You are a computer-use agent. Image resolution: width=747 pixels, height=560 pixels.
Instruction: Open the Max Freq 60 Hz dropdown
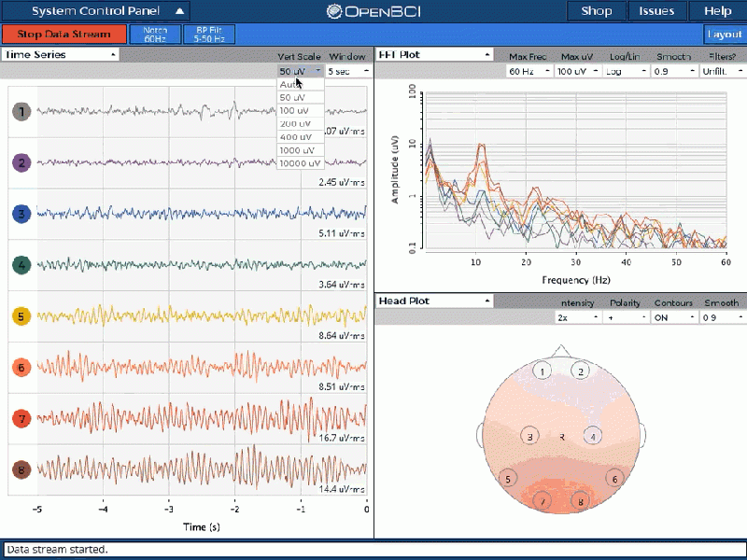529,71
